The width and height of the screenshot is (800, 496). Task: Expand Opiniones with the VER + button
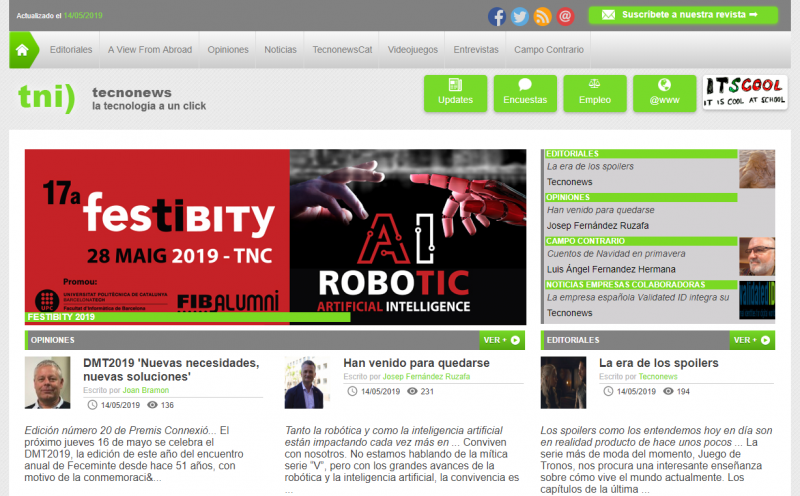pyautogui.click(x=502, y=340)
